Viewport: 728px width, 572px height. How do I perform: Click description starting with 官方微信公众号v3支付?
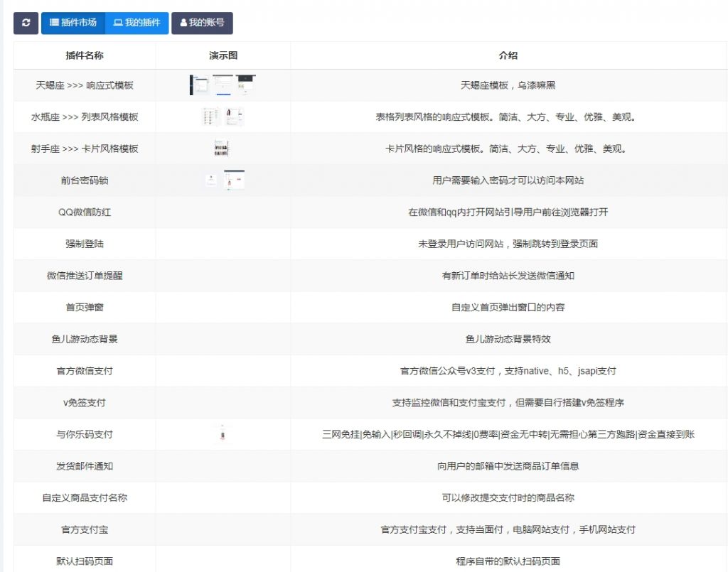click(508, 371)
